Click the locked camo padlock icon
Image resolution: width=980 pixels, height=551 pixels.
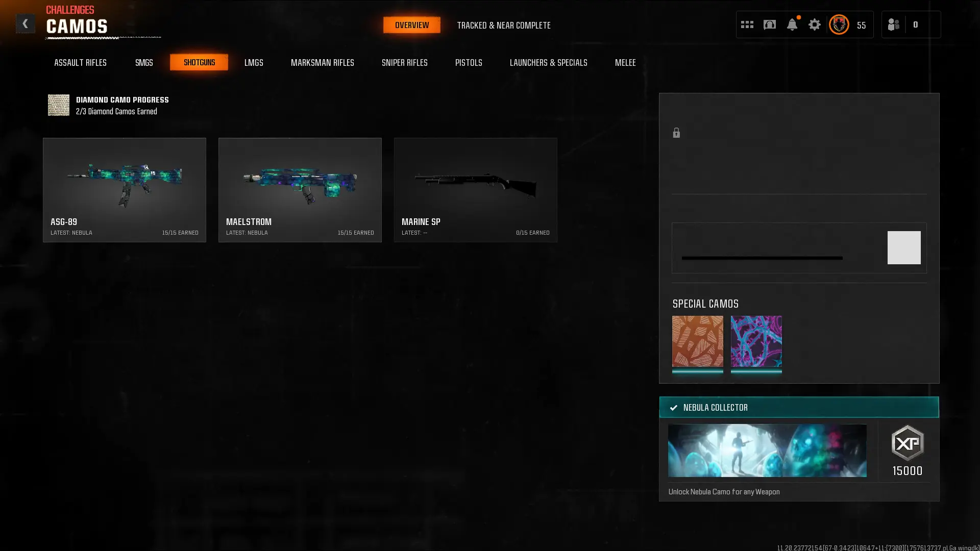(x=676, y=133)
